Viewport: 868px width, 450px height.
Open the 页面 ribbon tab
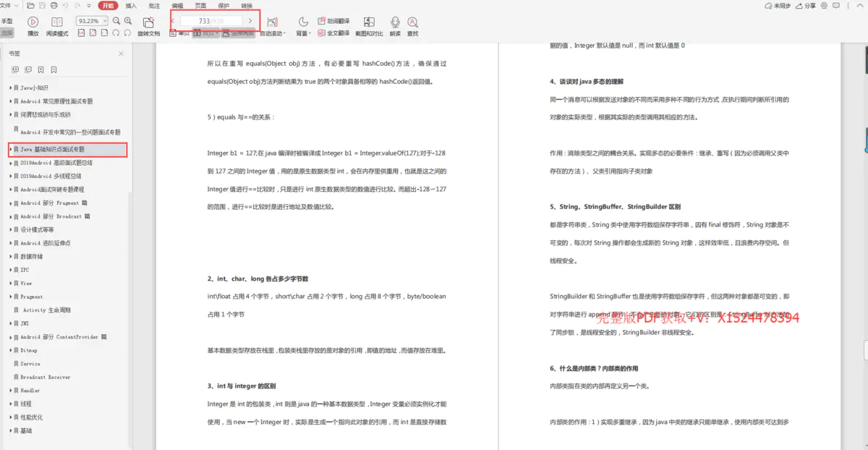click(200, 6)
